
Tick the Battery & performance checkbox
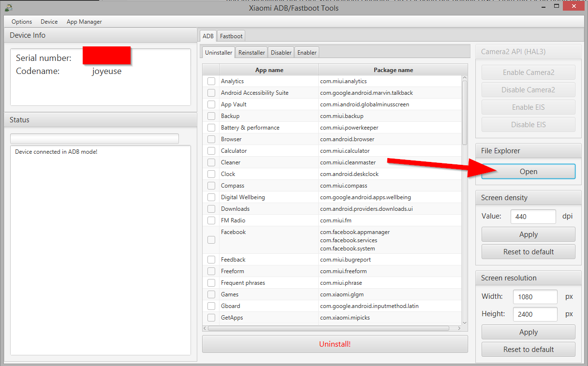(211, 128)
